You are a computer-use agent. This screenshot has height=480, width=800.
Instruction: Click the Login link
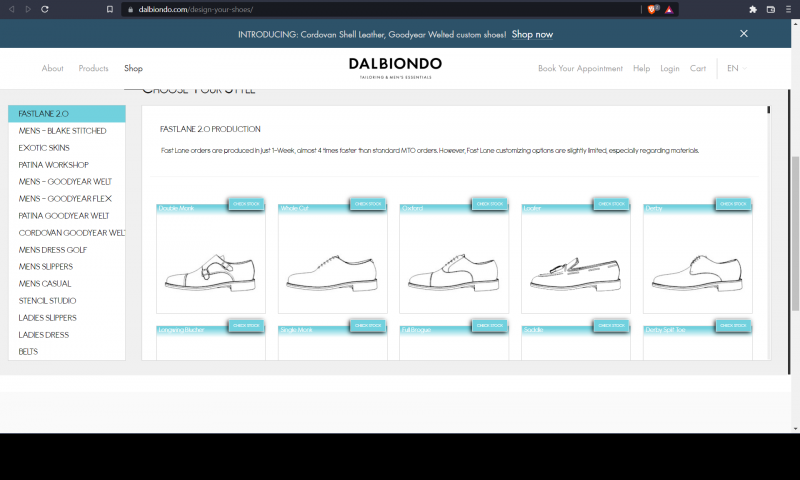670,68
